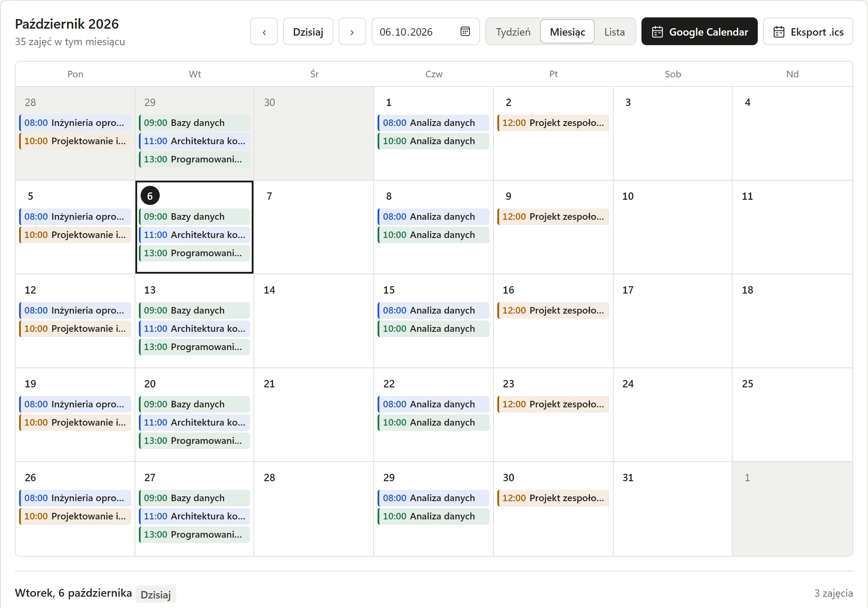The image size is (868, 608).
Task: Open 12:00 Projekt zespołowy on October 30
Action: [553, 498]
